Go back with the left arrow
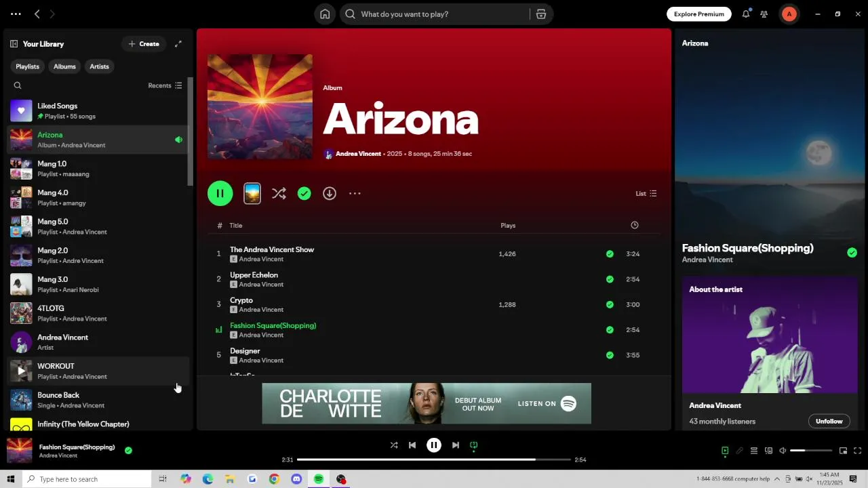The width and height of the screenshot is (868, 488). pyautogui.click(x=37, y=14)
